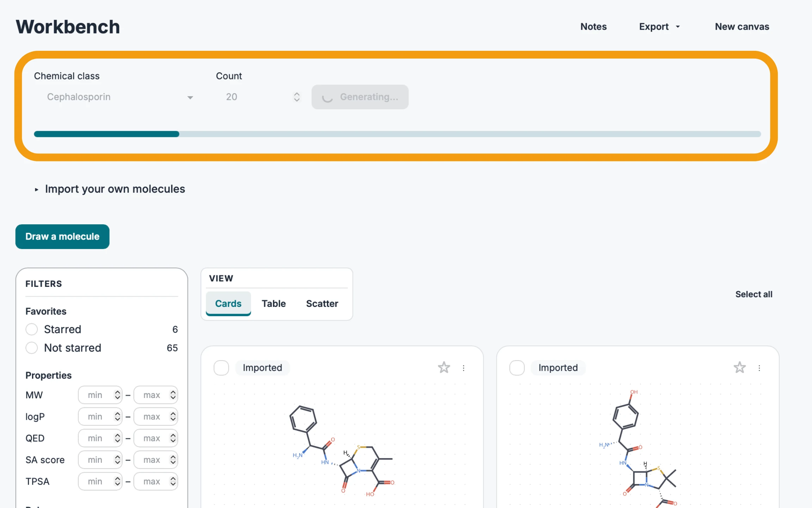The height and width of the screenshot is (508, 812).
Task: Select the Starred filter radio button
Action: tap(31, 329)
